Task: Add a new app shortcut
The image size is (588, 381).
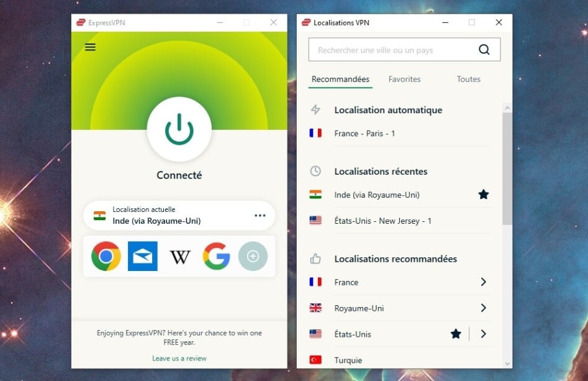Action: point(253,255)
